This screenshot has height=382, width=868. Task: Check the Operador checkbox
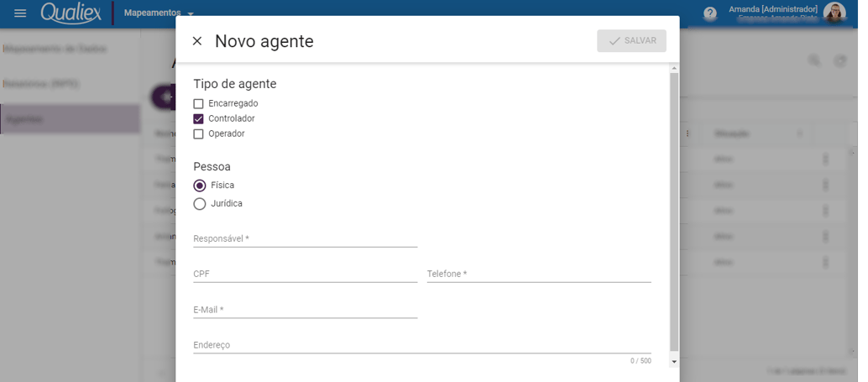198,133
